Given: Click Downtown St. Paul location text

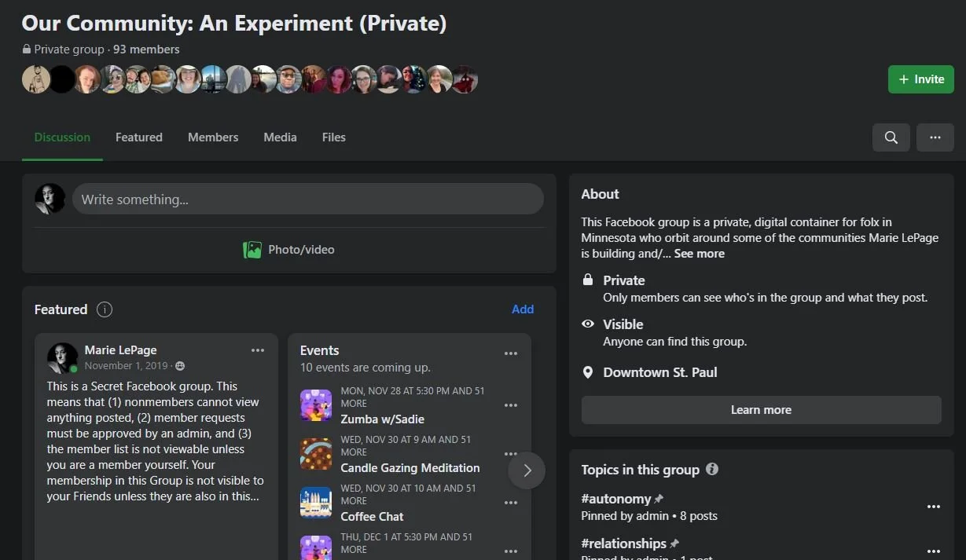Looking at the screenshot, I should point(660,372).
